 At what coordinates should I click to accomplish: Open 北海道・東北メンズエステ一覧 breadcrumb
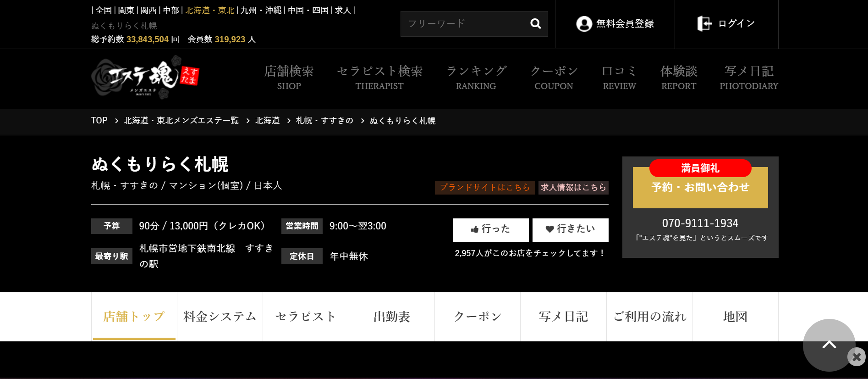(x=181, y=121)
